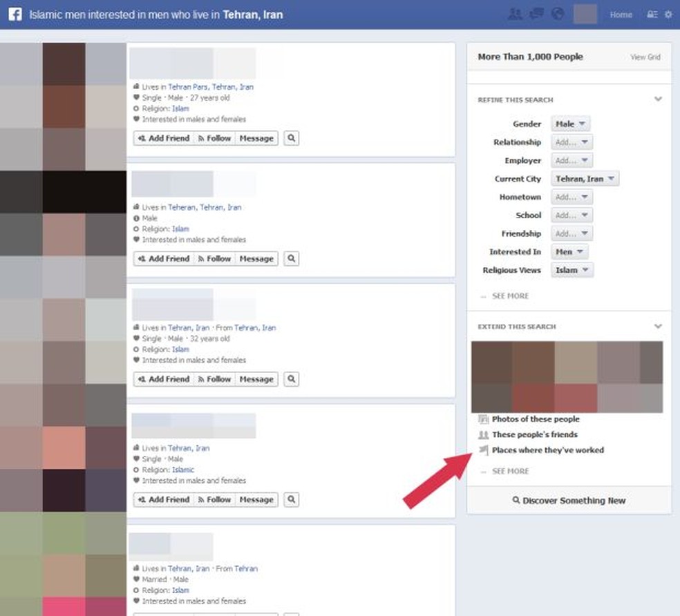Viewport: 680px width, 616px height.
Task: Click the magnifier icon beside the first Message button
Action: tap(291, 138)
